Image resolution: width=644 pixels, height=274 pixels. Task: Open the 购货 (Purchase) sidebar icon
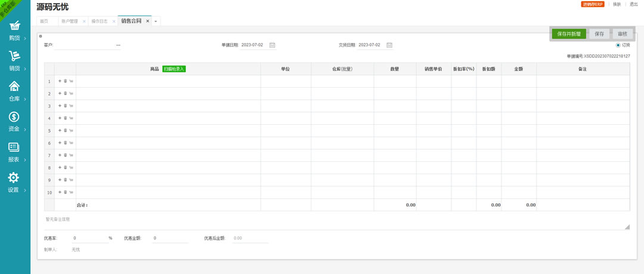pos(14,27)
